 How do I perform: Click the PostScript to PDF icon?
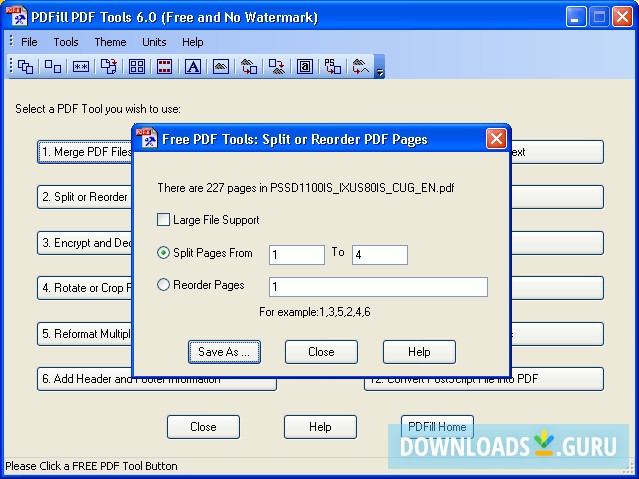[333, 66]
